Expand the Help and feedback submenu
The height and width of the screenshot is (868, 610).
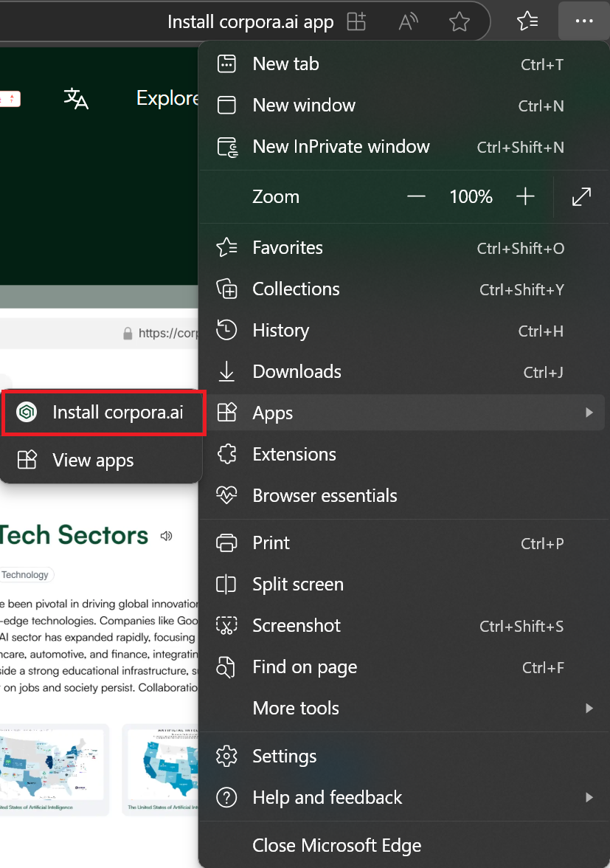tap(589, 797)
